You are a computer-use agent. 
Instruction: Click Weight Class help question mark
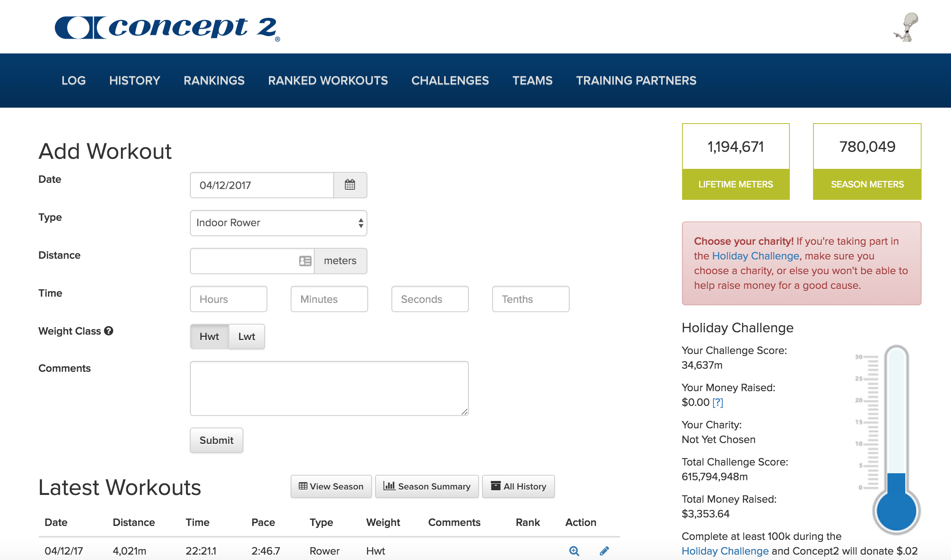109,331
